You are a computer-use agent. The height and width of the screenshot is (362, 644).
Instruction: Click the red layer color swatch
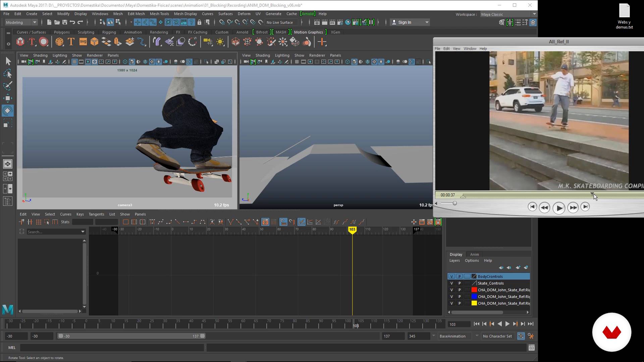[474, 290]
